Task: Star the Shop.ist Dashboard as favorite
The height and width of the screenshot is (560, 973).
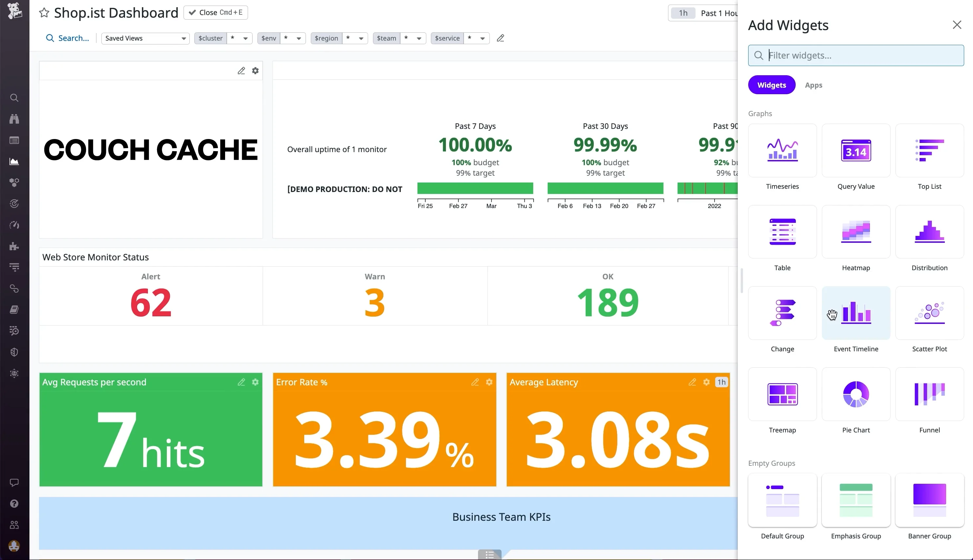Action: (x=44, y=13)
